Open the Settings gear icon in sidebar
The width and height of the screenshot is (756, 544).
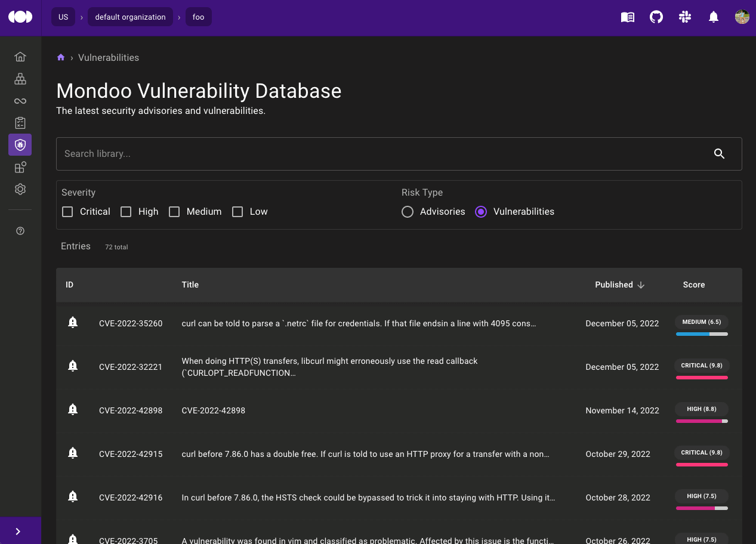20,189
